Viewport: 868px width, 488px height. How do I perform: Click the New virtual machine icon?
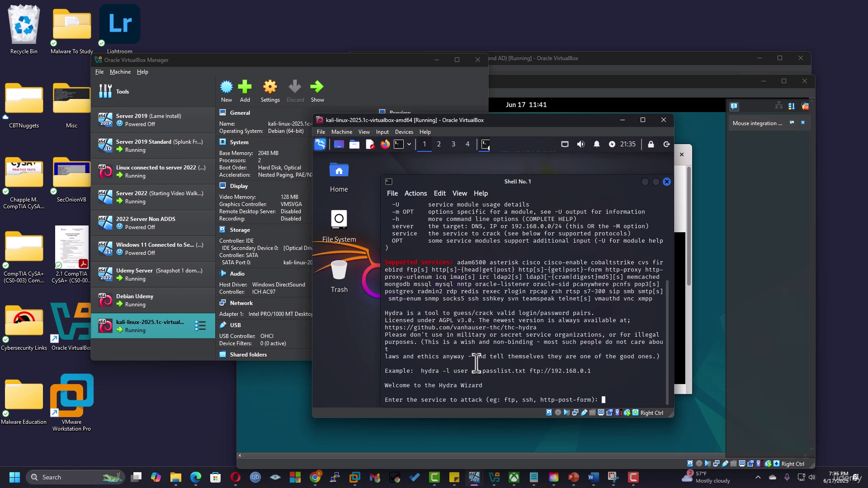[226, 87]
